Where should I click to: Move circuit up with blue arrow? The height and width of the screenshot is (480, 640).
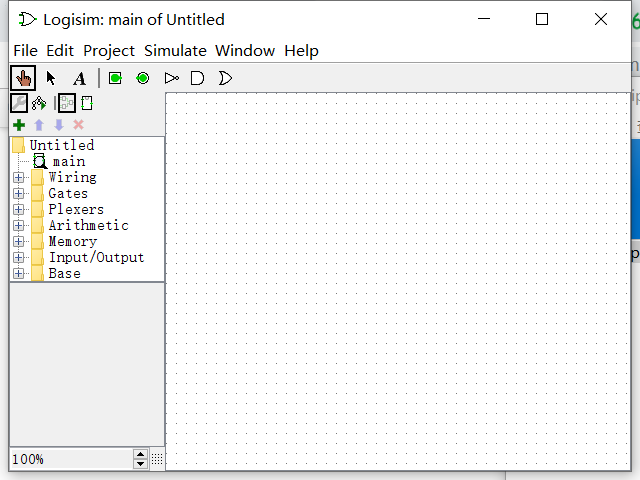(39, 125)
